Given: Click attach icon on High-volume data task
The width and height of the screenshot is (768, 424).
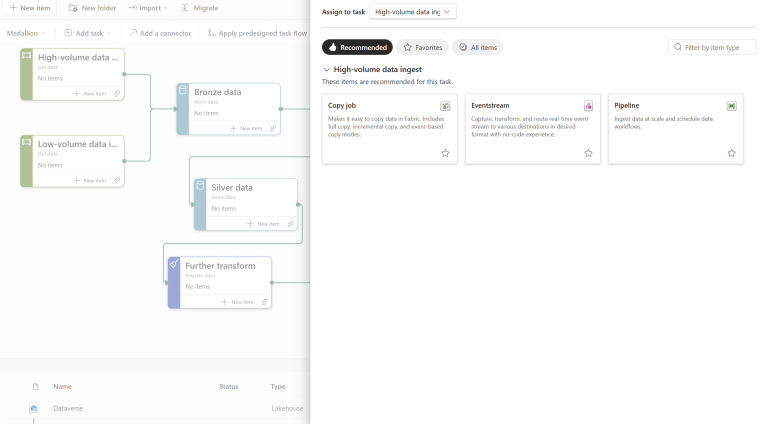Looking at the screenshot, I should pyautogui.click(x=117, y=94).
